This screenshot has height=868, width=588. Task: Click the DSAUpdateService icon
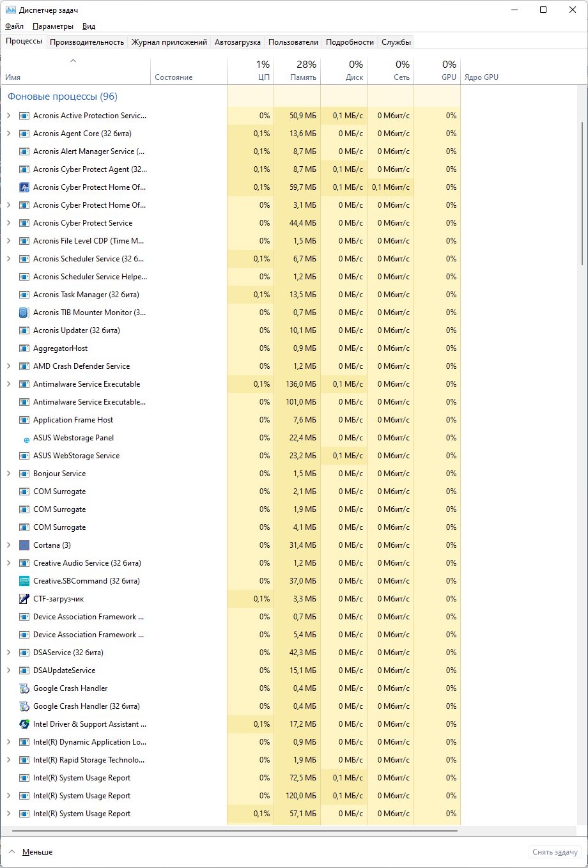[24, 670]
